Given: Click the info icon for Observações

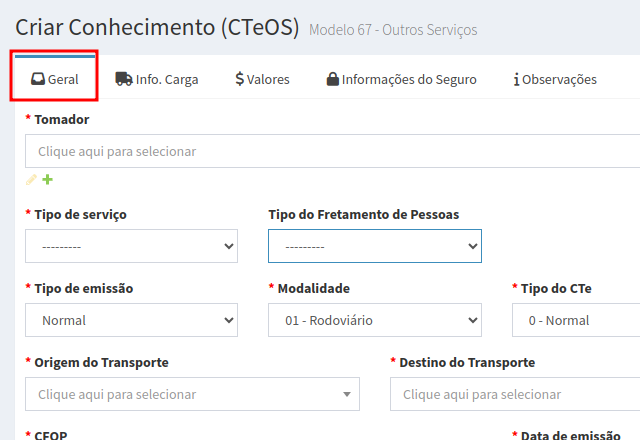Looking at the screenshot, I should [516, 80].
